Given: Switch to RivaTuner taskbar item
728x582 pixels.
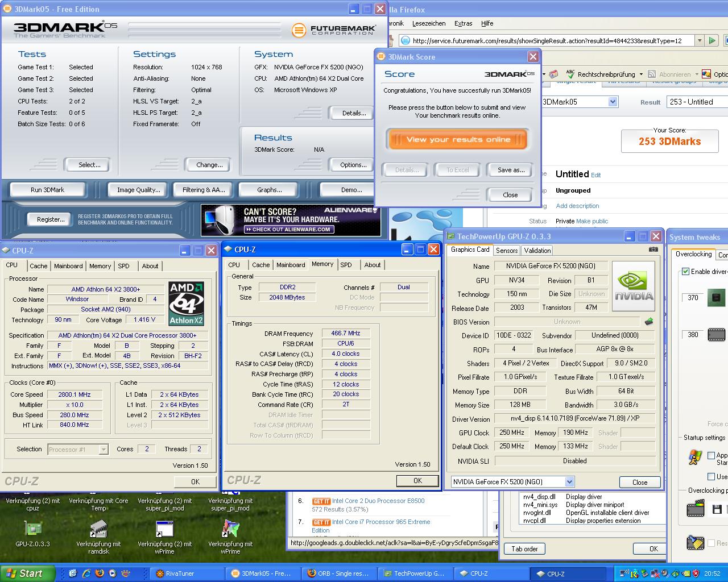Looking at the screenshot, I should (188, 573).
